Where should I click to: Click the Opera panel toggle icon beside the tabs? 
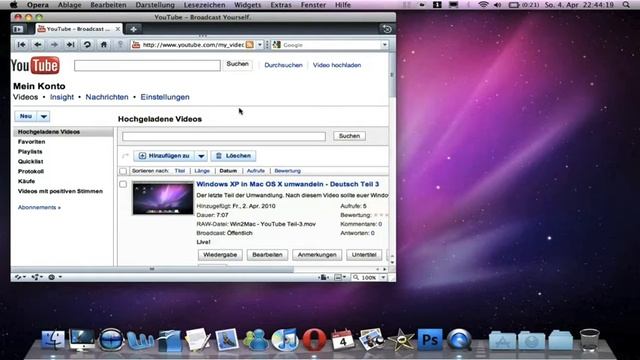(x=18, y=29)
